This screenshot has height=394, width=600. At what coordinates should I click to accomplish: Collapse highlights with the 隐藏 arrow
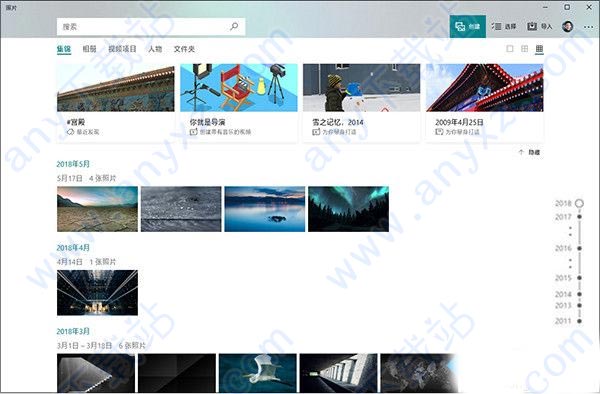coord(529,152)
